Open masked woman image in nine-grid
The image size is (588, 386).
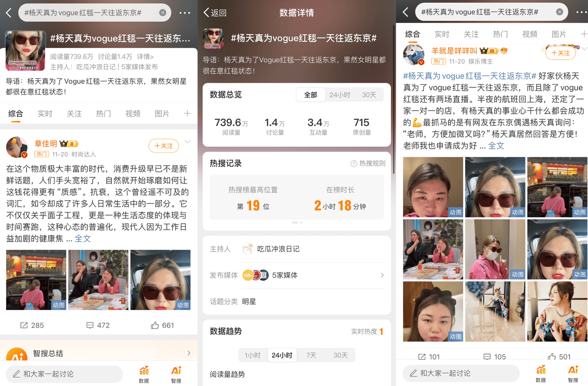tap(495, 249)
